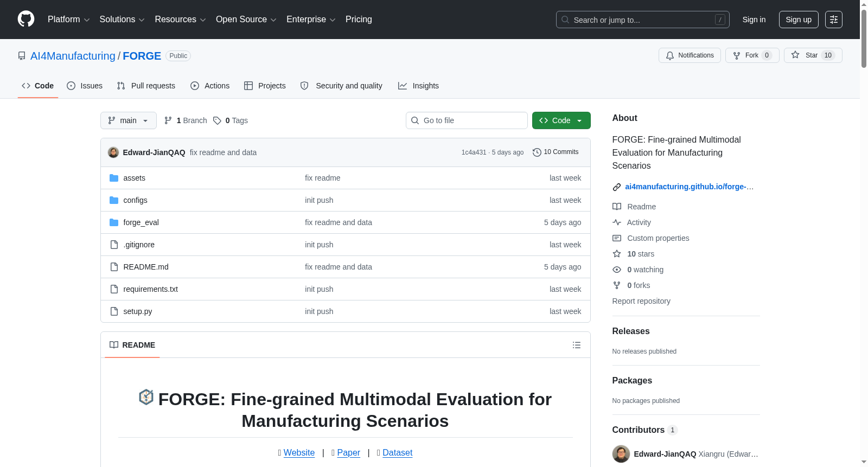Expand the Resources menu
The image size is (868, 467).
click(180, 20)
